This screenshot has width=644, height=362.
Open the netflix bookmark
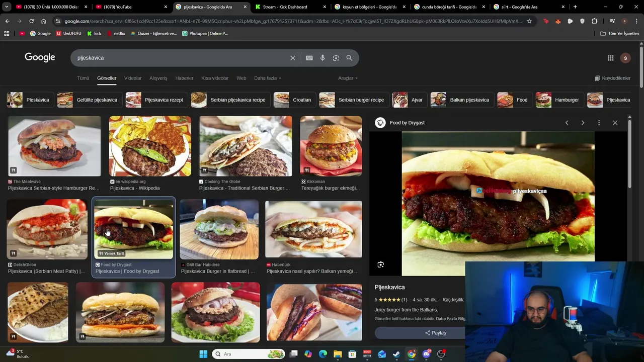[116, 34]
